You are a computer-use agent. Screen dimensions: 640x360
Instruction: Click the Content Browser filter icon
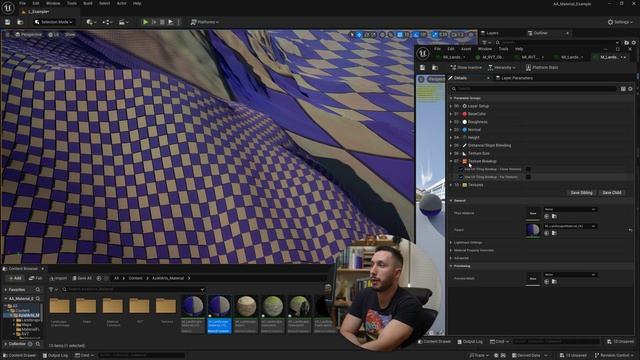coord(51,289)
